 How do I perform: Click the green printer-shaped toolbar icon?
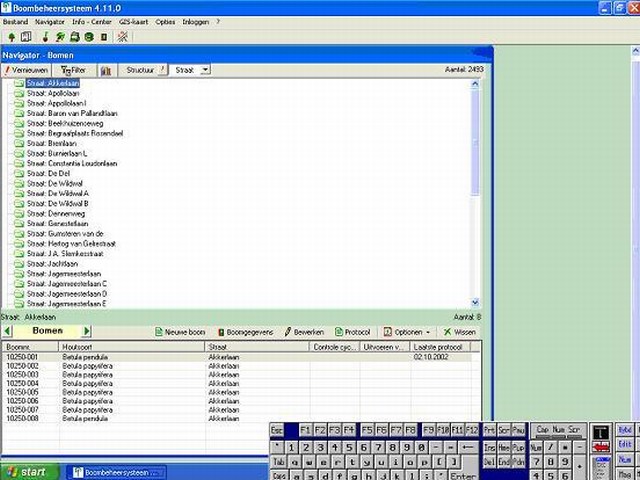click(x=75, y=37)
